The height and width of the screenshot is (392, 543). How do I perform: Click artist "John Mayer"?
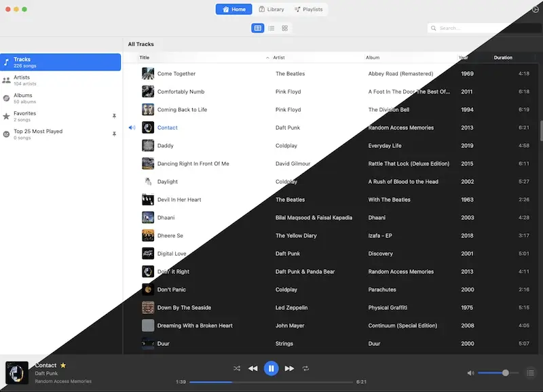290,326
